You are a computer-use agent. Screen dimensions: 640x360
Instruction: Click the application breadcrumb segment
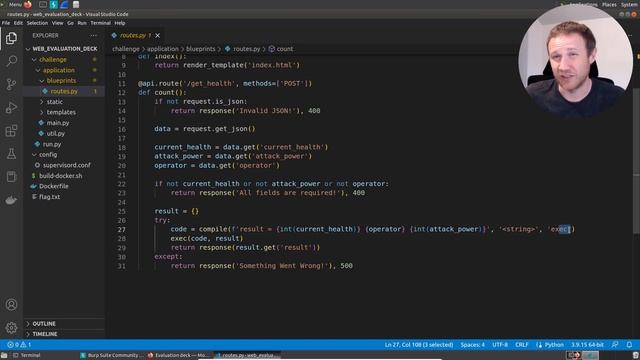point(163,49)
